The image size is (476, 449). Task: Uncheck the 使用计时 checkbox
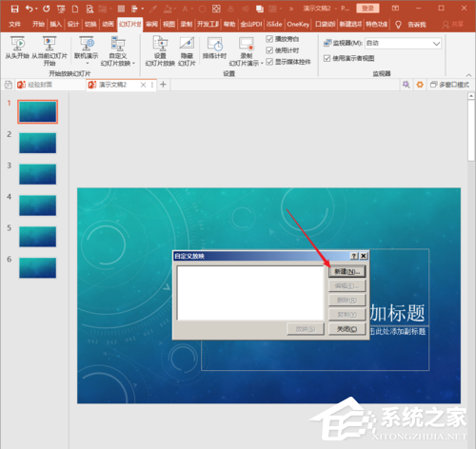pyautogui.click(x=269, y=50)
